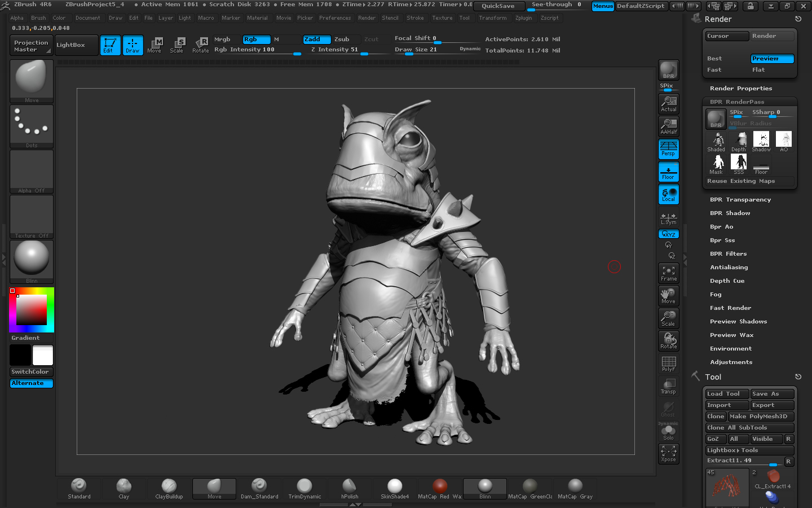Click the Load Tool button
The image size is (812, 508).
tap(726, 394)
